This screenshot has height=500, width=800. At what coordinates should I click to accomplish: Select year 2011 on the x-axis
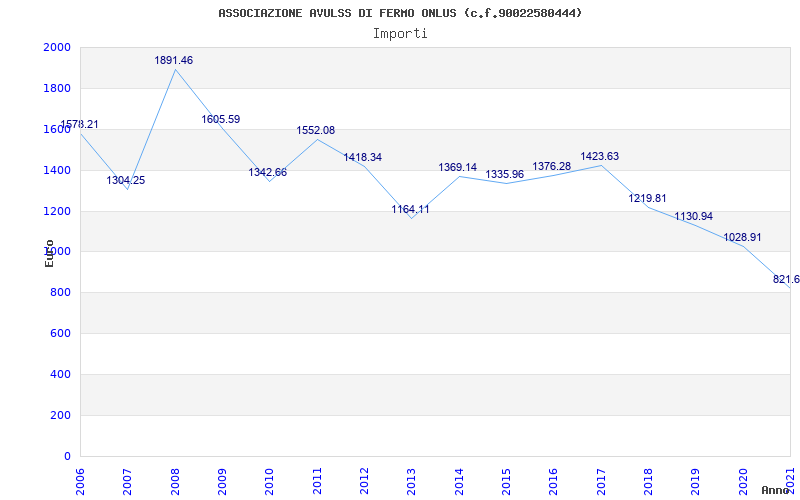317,482
